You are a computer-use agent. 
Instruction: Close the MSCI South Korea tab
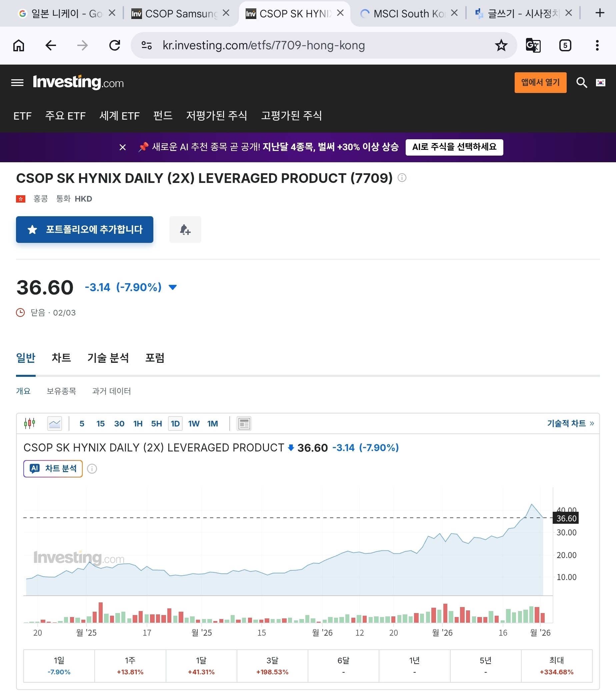455,13
